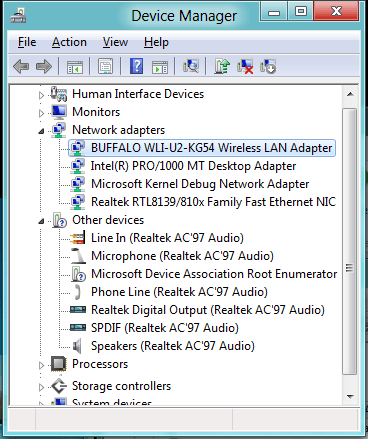Click the Phone Line handset icon
This screenshot has height=439, width=368.
78,292
